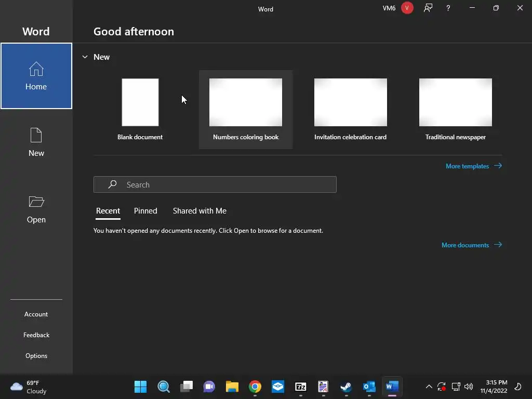Click the sync status tray icon
Viewport: 532px width, 399px height.
click(x=442, y=387)
